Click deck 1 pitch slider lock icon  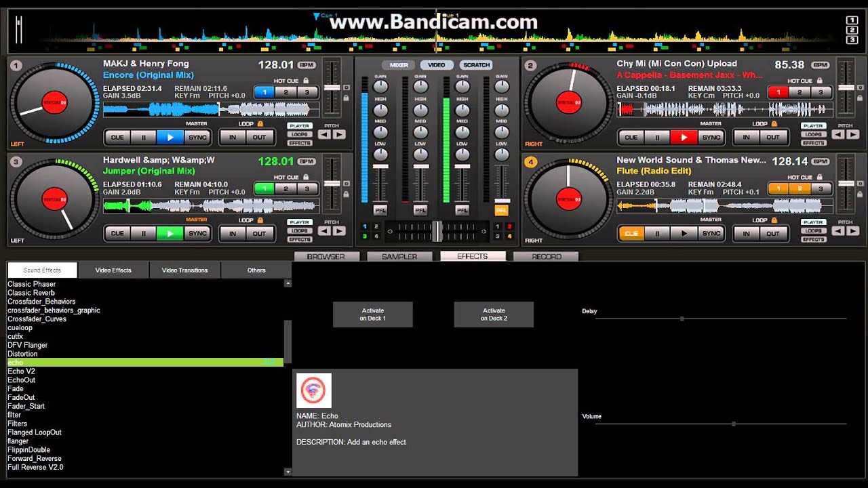347,98
